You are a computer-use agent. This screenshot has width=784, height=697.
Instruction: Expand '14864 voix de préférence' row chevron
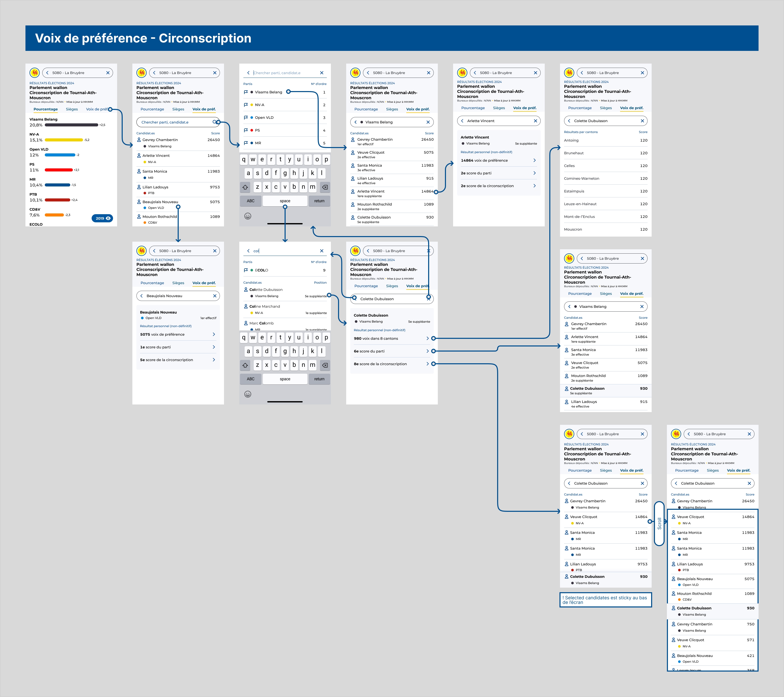coord(534,160)
